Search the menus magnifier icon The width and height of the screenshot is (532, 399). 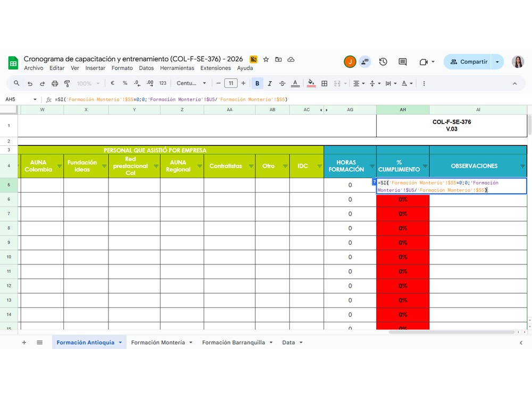pos(16,83)
